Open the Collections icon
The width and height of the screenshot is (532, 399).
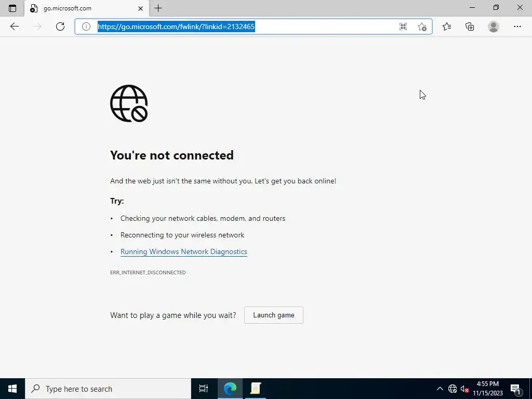470,26
